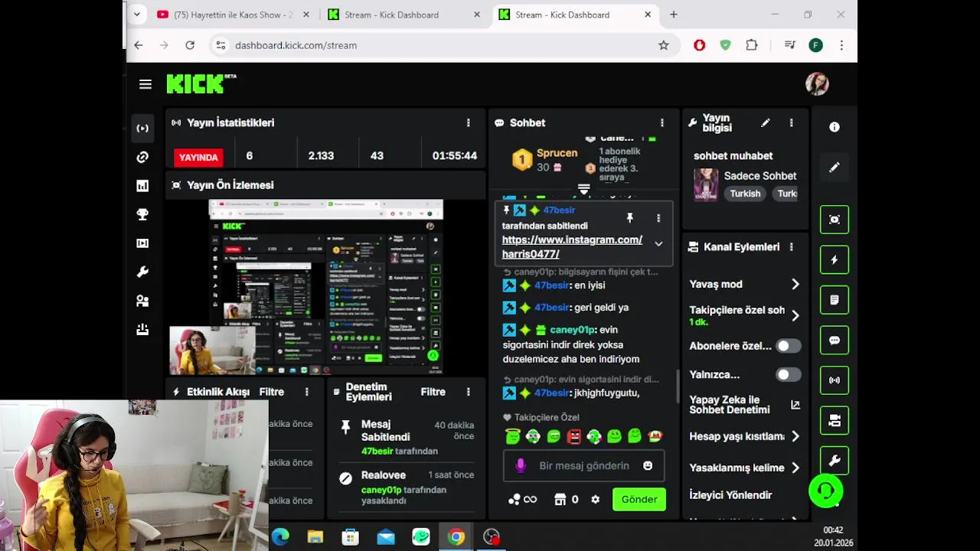Click the Turkish tag chip

[x=745, y=194]
